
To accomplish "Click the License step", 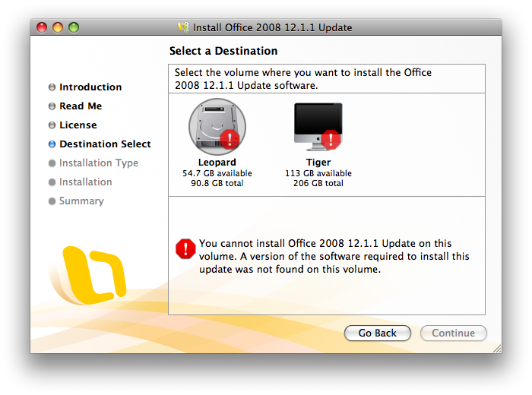I will pyautogui.click(x=78, y=125).
